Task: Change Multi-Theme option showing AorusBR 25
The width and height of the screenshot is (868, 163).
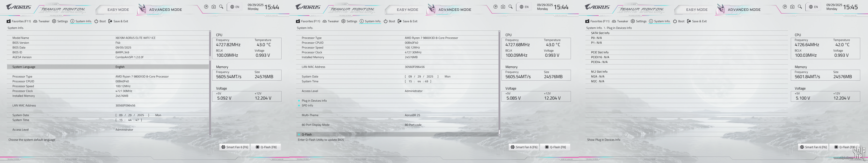Action: click(412, 115)
